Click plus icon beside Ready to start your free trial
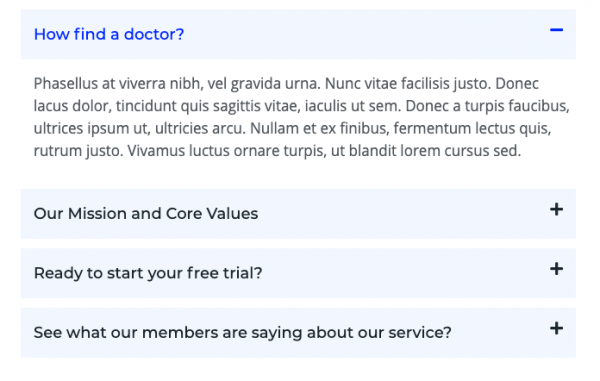The height and width of the screenshot is (381, 600). point(556,269)
